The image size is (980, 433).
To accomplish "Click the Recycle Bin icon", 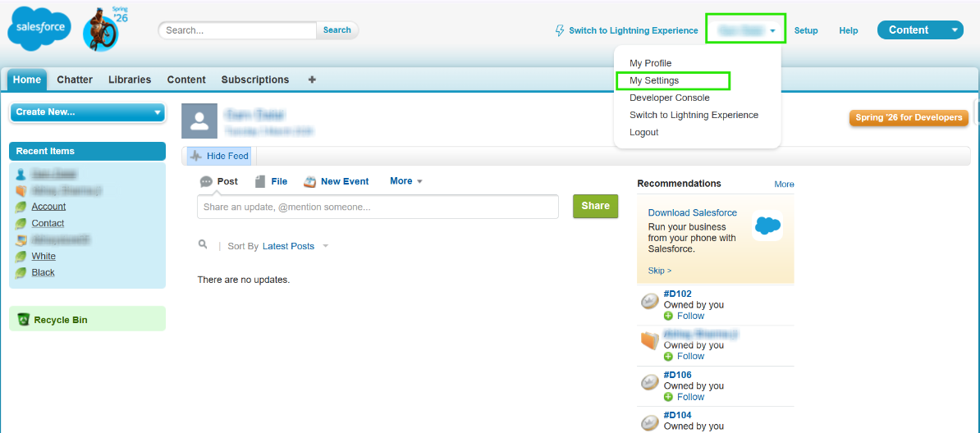I will (24, 320).
